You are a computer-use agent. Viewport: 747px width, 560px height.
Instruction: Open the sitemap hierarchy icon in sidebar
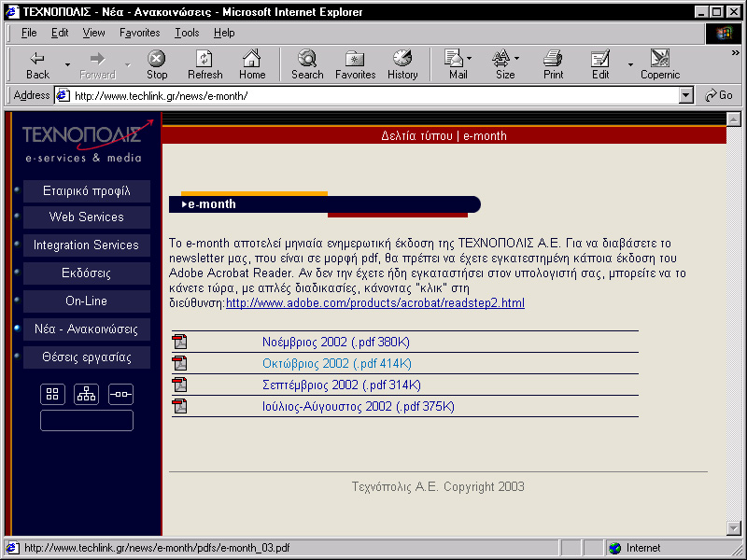[x=86, y=394]
